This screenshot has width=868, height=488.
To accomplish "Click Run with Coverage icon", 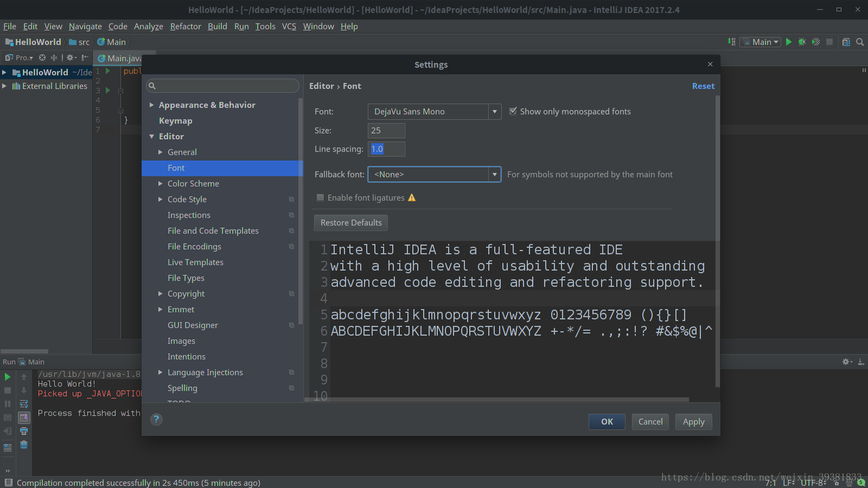I will tap(815, 42).
